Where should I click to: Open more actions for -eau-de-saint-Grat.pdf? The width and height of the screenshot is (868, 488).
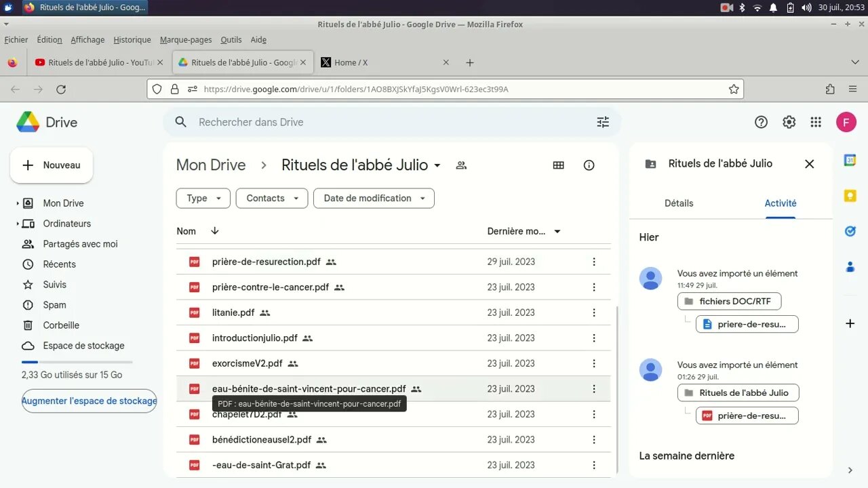[x=594, y=465]
